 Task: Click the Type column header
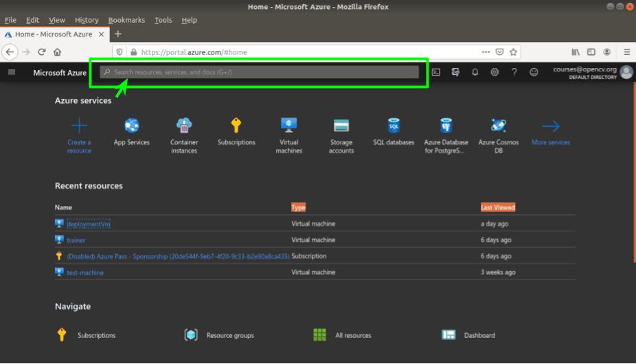(x=298, y=207)
